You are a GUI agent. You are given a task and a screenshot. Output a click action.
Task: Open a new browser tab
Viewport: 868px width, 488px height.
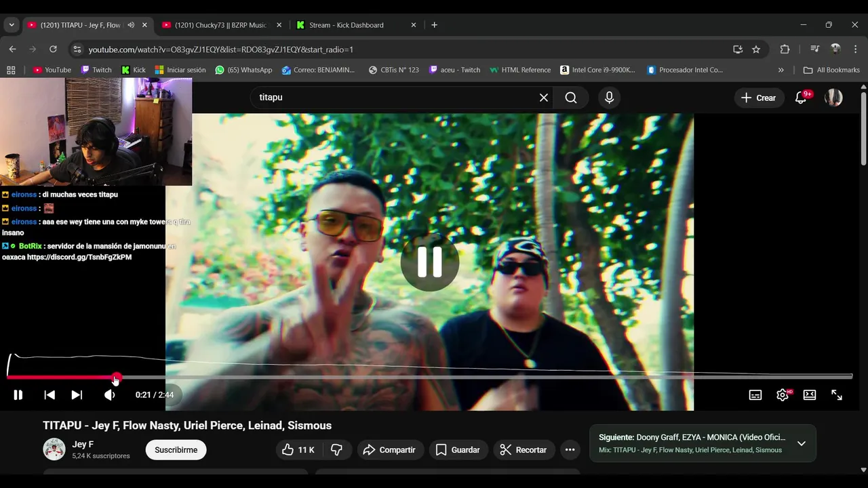(x=434, y=25)
